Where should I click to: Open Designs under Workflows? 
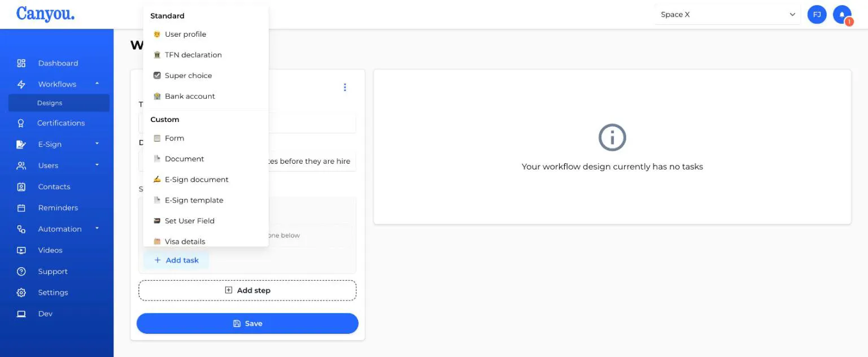coord(59,103)
